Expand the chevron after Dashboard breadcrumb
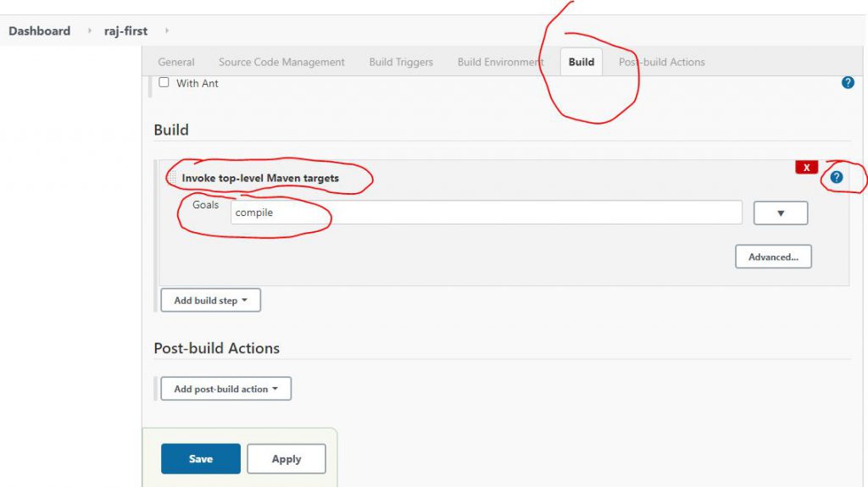This screenshot has height=487, width=868. point(90,31)
